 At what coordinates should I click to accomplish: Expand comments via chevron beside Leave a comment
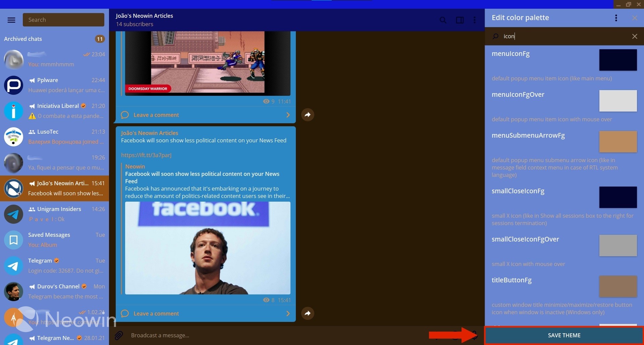(288, 115)
